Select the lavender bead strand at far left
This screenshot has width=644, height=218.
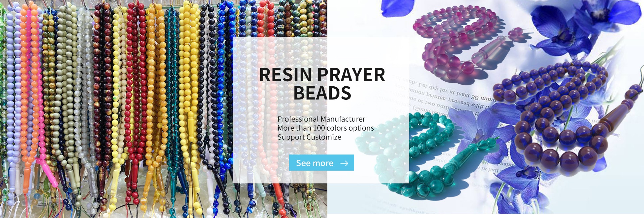pos(11,101)
